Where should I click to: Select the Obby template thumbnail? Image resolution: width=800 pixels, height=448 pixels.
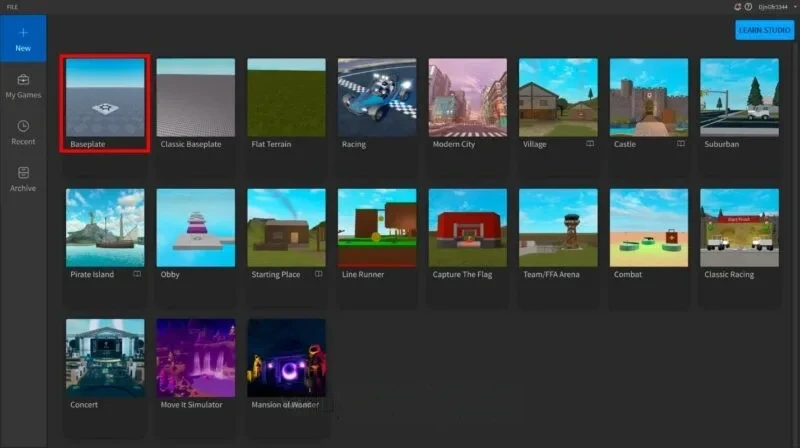tap(196, 228)
